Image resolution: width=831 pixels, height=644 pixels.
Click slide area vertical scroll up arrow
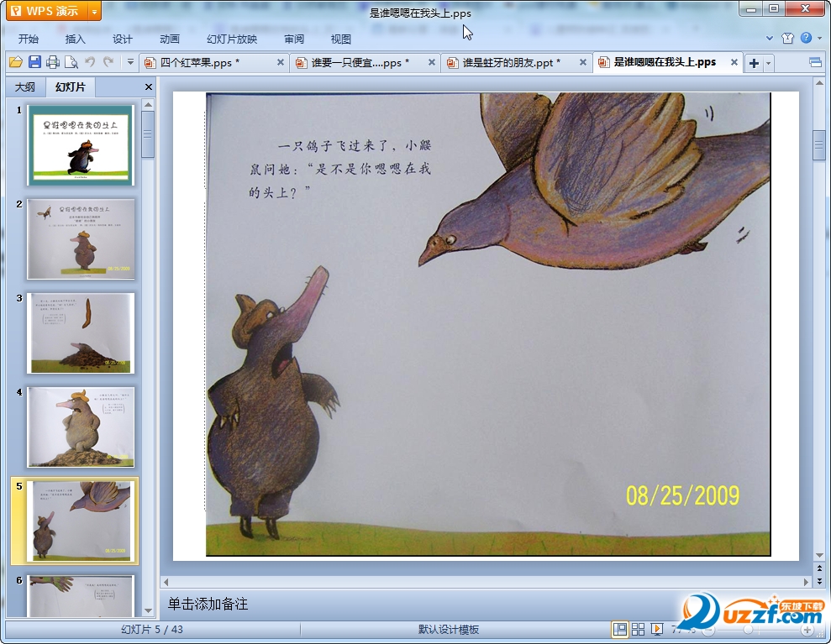819,83
